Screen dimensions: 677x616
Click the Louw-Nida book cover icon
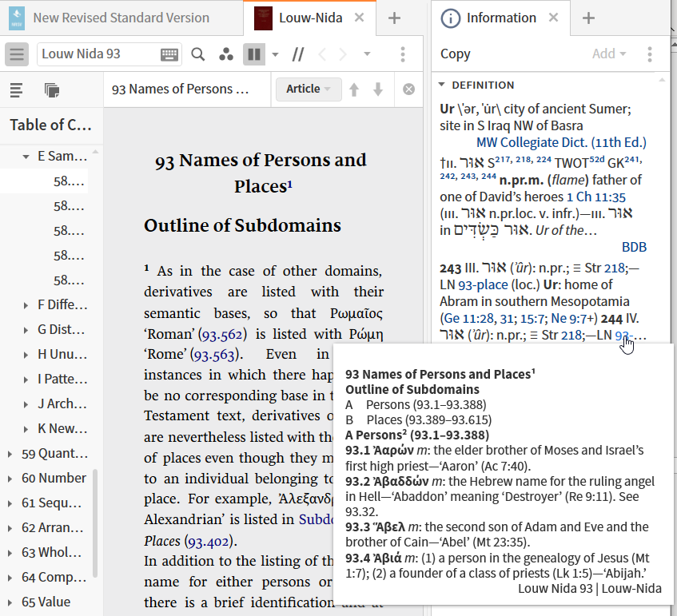(x=263, y=18)
